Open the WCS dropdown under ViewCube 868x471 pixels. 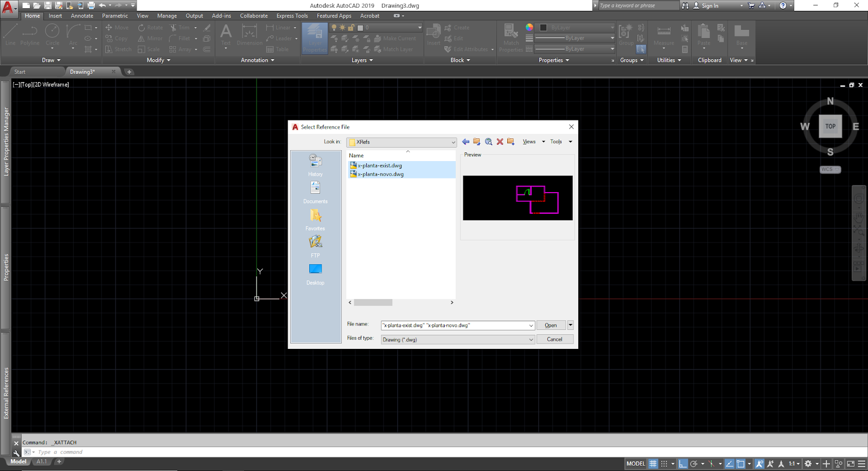coord(830,169)
